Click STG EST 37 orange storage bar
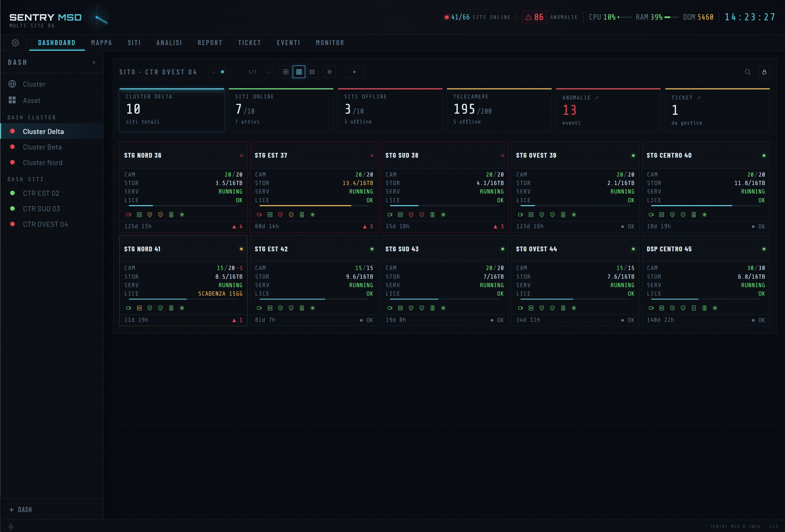 pos(314,206)
